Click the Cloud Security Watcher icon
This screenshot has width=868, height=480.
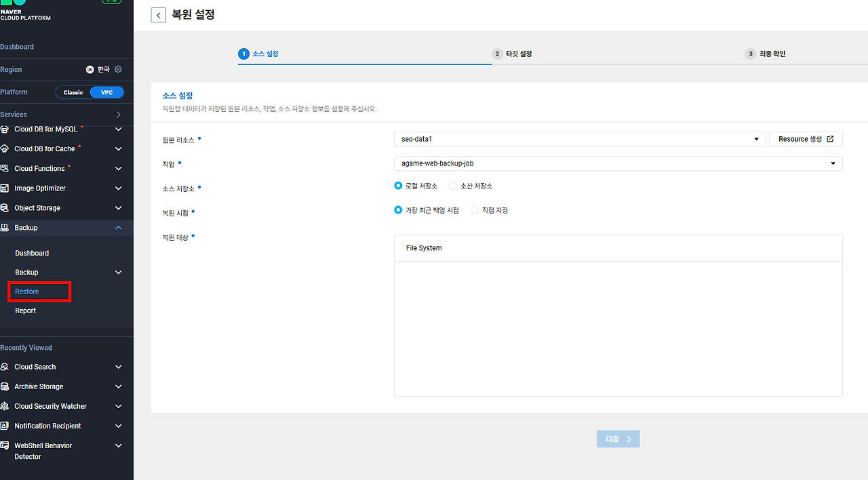[5, 406]
